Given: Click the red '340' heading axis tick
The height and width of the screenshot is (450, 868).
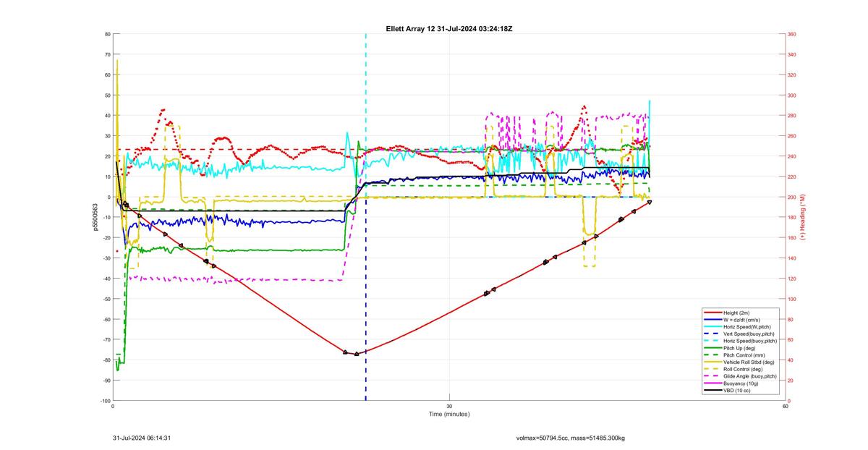Looking at the screenshot, I should click(x=792, y=54).
